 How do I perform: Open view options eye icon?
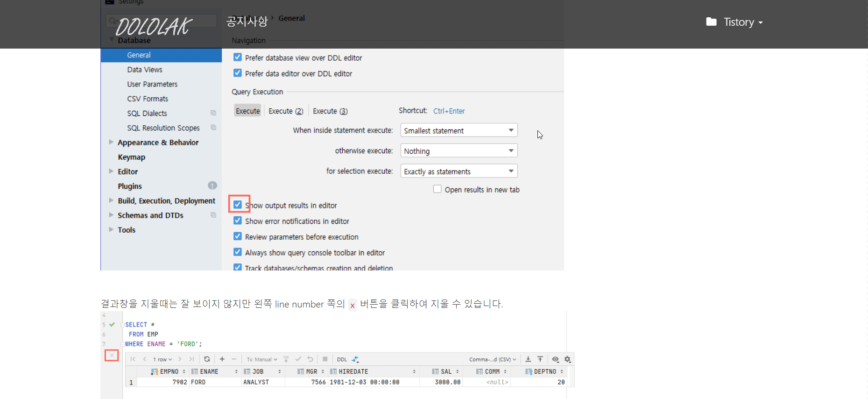555,359
